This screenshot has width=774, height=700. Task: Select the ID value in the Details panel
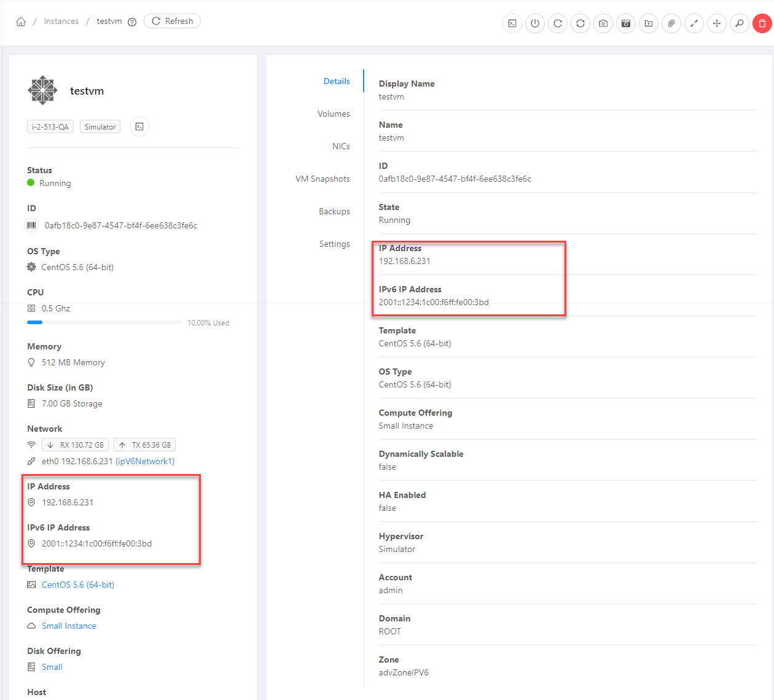(x=455, y=179)
